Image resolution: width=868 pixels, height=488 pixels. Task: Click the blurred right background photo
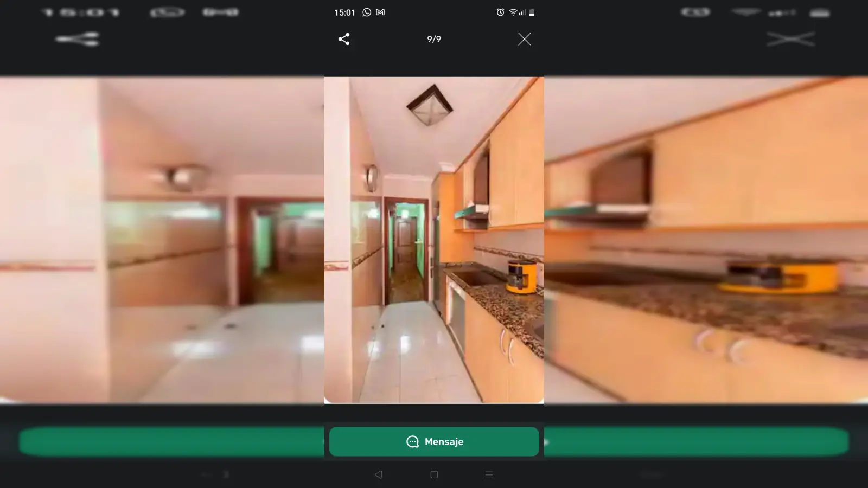[x=705, y=240]
